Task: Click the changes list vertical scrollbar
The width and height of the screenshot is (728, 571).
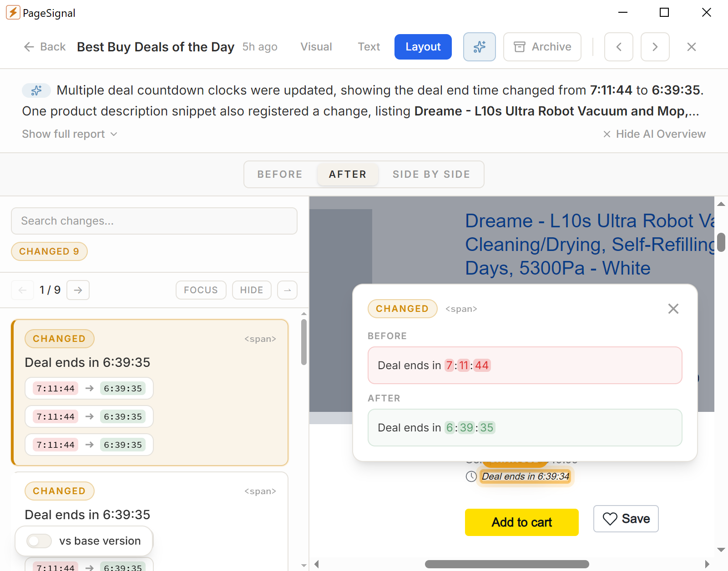Action: tap(304, 342)
